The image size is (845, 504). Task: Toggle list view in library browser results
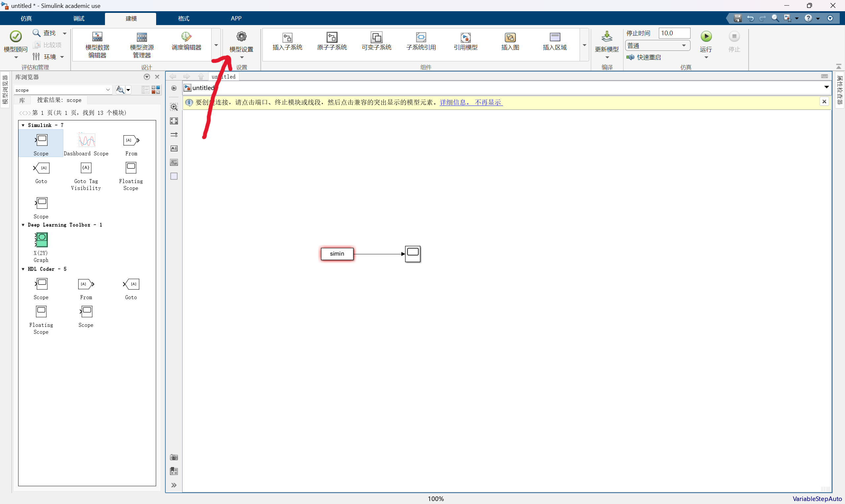(145, 90)
